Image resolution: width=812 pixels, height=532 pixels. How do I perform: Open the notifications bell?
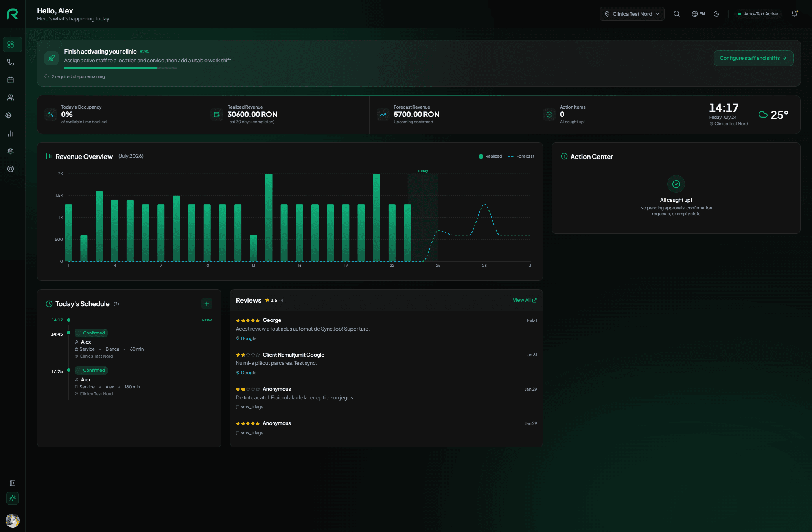point(794,14)
